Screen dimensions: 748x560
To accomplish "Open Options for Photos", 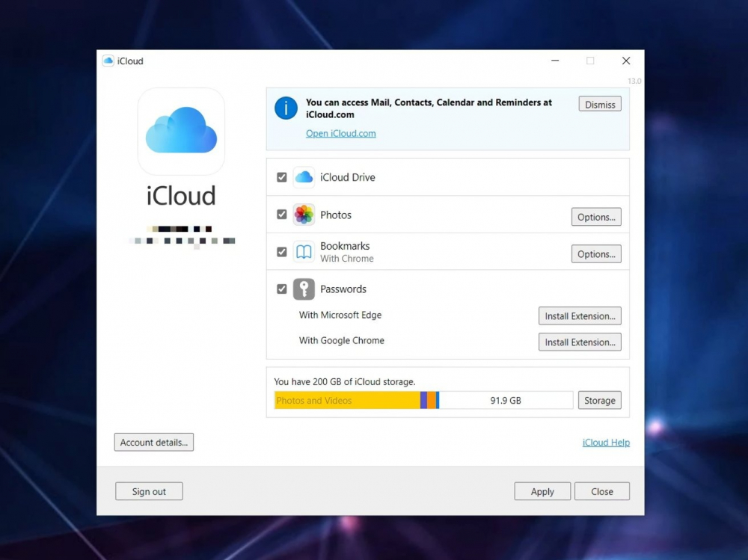I will point(596,217).
